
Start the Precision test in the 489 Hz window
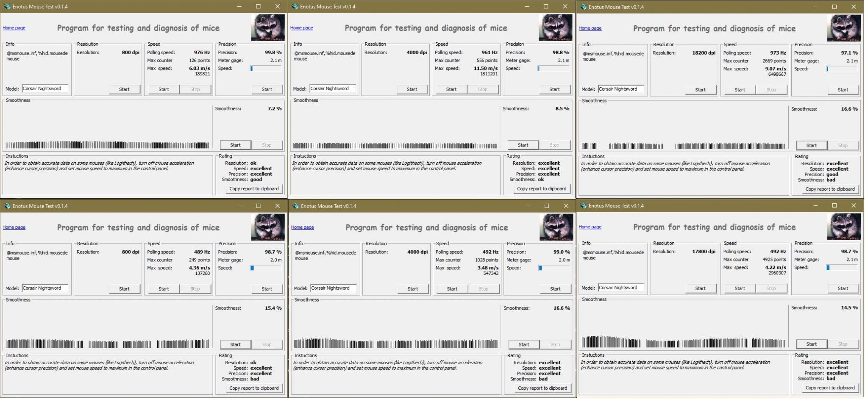267,289
